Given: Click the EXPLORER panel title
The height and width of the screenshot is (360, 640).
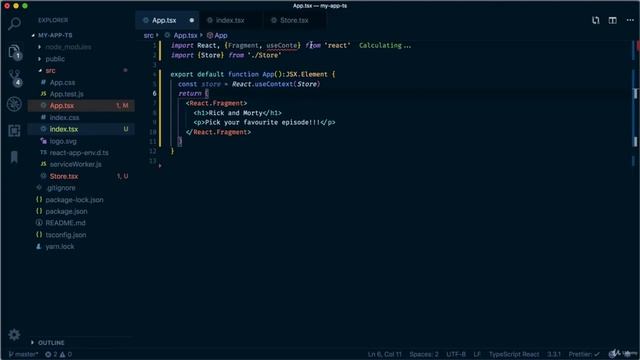Looking at the screenshot, I should (x=53, y=20).
